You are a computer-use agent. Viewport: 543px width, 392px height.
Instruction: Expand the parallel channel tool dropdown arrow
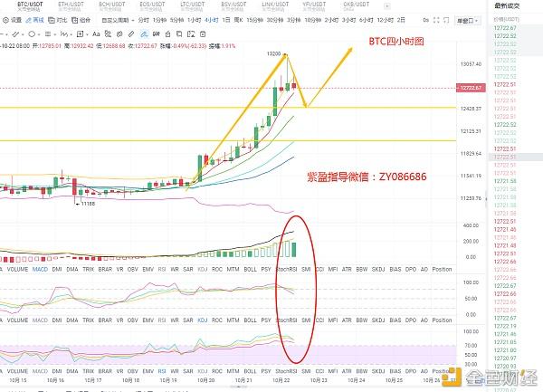pyautogui.click(x=23, y=34)
